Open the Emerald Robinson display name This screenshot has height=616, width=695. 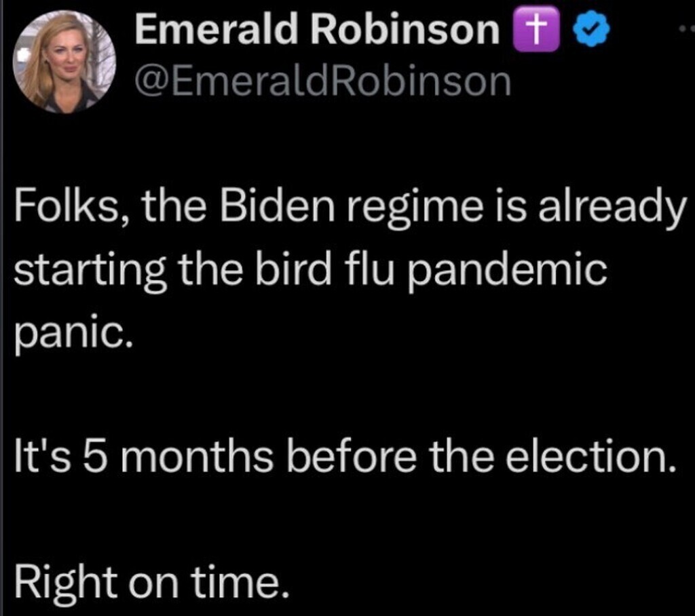click(318, 28)
